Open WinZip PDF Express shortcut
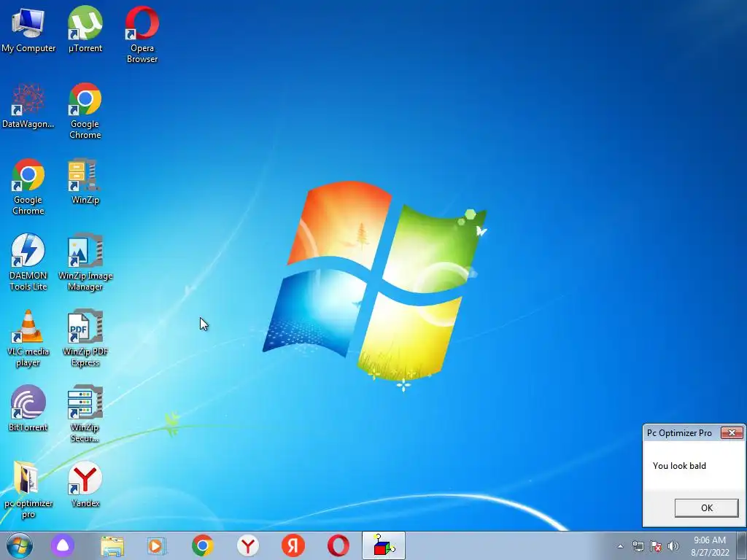Screen dimensions: 747x560 click(85, 338)
